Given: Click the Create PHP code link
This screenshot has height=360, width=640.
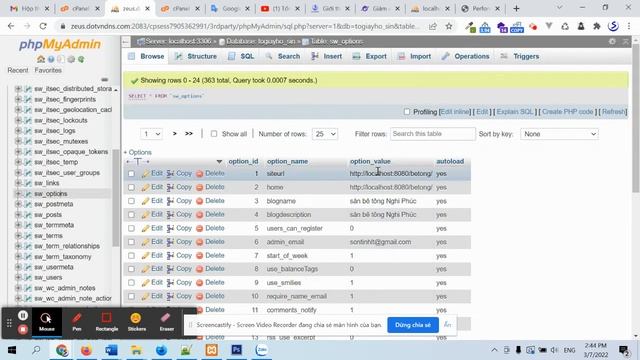Looking at the screenshot, I should tap(567, 112).
